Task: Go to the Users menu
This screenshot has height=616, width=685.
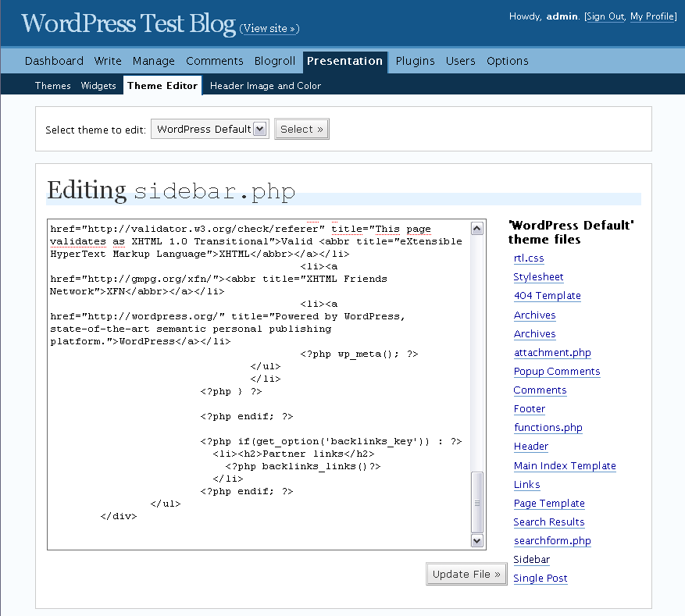Action: pyautogui.click(x=461, y=61)
